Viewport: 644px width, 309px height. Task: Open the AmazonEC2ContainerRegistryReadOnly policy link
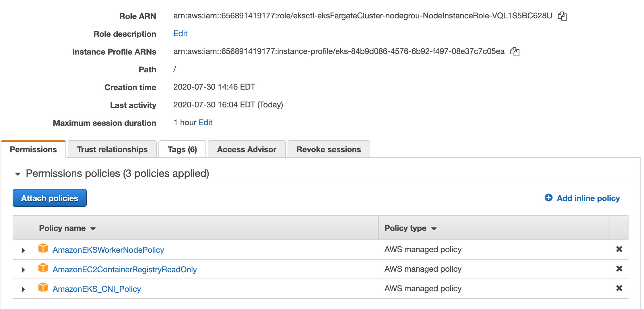(x=125, y=269)
